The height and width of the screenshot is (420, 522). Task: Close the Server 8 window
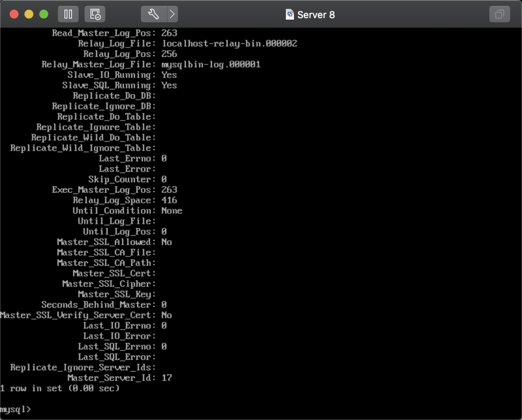pos(14,14)
